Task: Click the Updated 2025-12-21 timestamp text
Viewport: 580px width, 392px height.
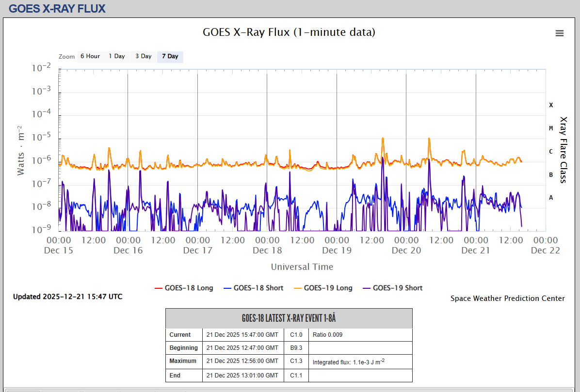Action: [68, 297]
